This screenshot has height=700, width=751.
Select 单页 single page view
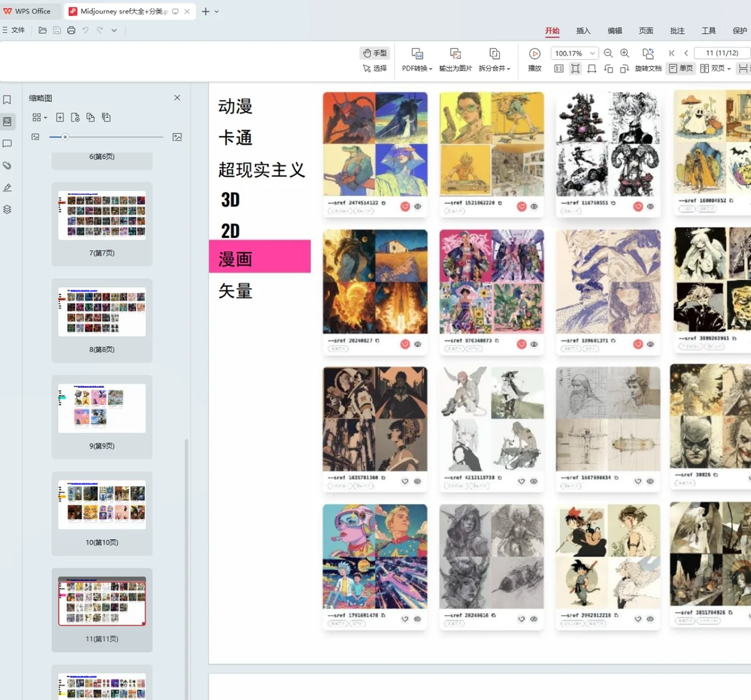click(x=680, y=69)
